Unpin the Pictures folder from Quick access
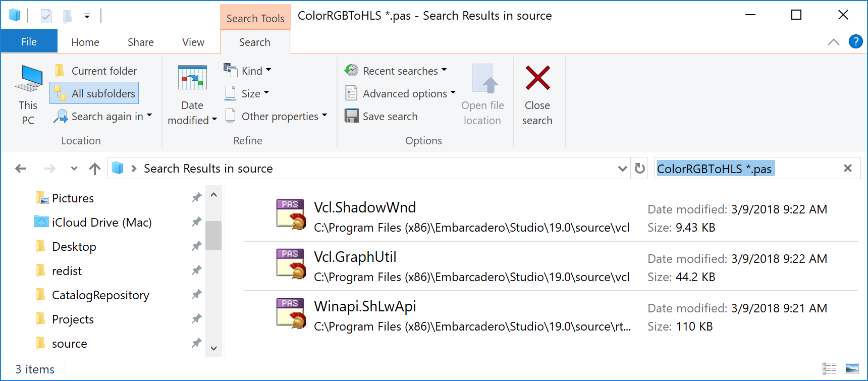 coord(196,198)
